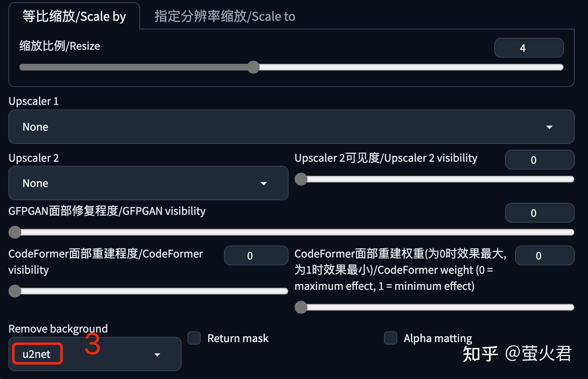Click the Upscaler 2 visibility slider handle
This screenshot has height=379, width=588.
[301, 179]
